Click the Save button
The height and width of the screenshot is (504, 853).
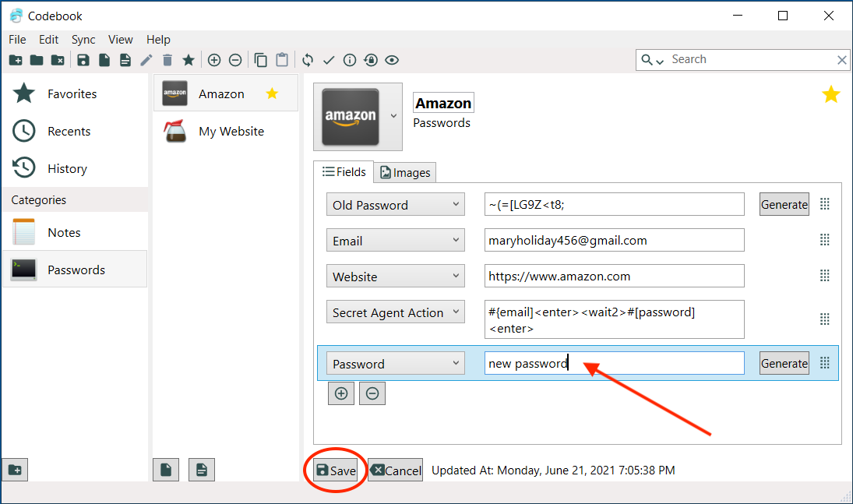pos(336,471)
